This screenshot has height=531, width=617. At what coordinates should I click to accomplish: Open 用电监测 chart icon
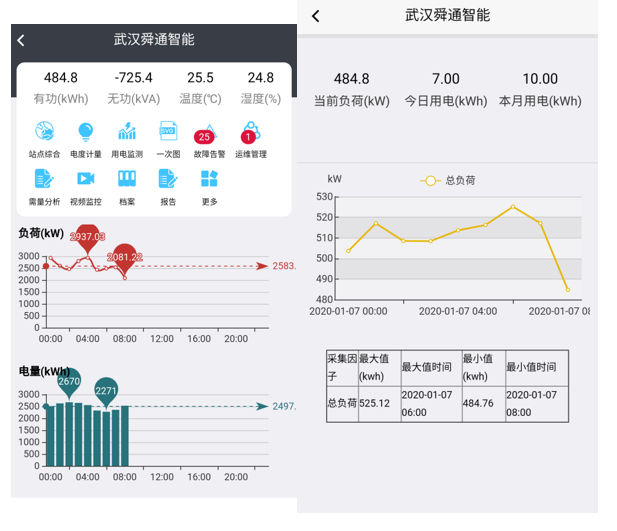coord(127,131)
